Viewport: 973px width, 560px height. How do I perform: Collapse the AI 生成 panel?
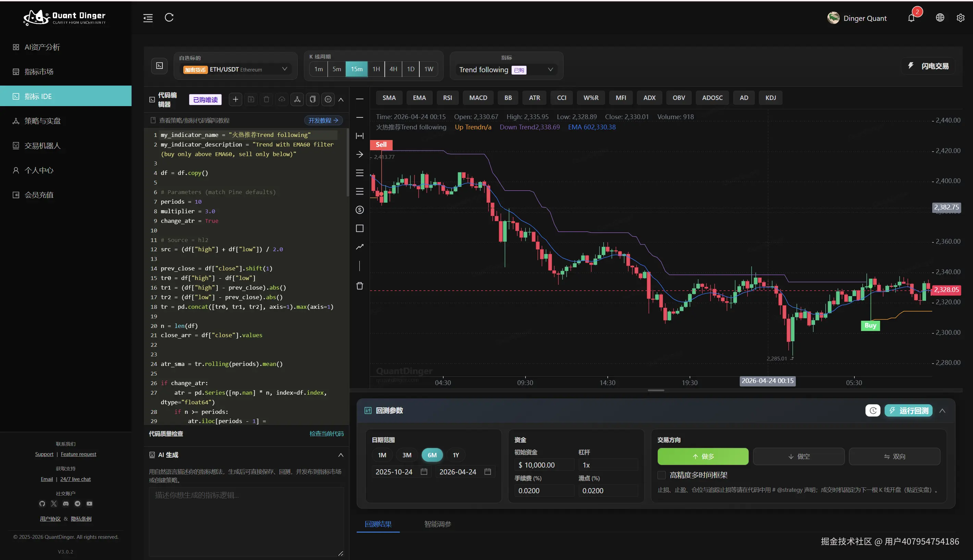click(341, 455)
